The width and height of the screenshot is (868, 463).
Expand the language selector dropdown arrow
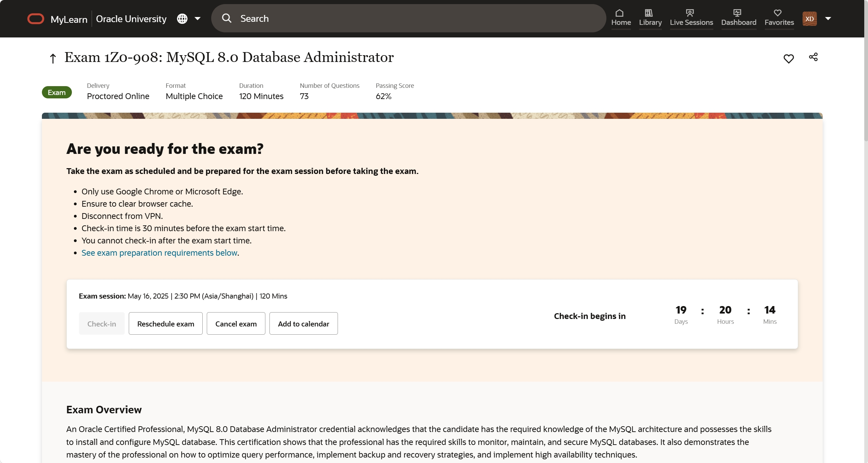[x=198, y=19]
